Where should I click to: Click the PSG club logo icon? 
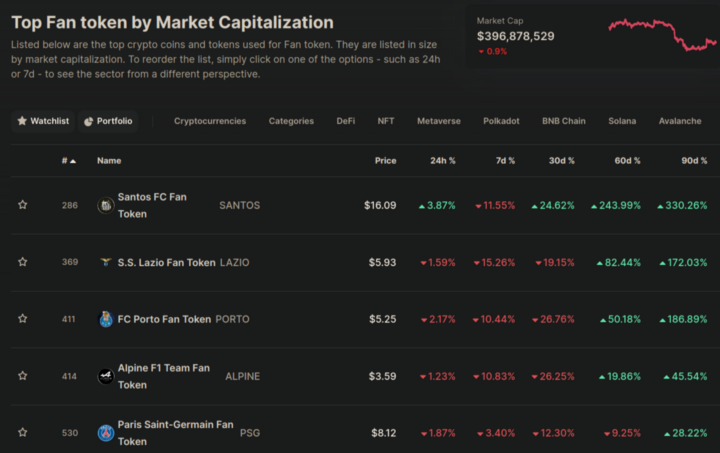coord(106,433)
